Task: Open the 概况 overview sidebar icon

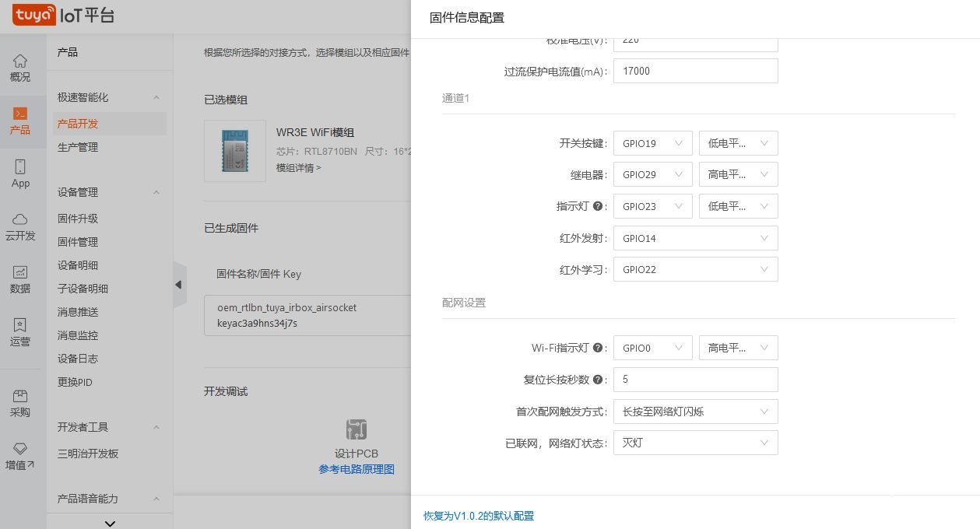Action: coord(20,68)
